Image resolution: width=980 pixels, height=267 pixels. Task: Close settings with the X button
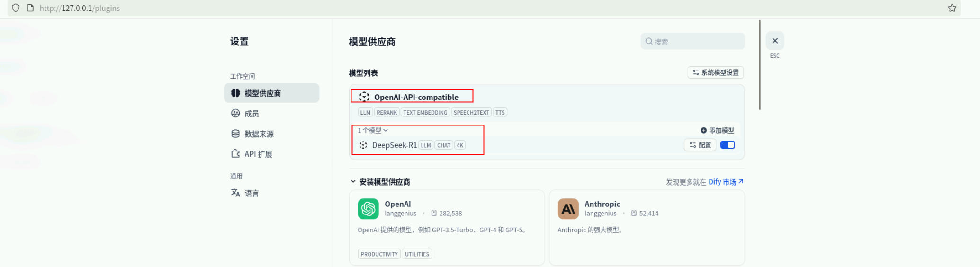click(775, 41)
